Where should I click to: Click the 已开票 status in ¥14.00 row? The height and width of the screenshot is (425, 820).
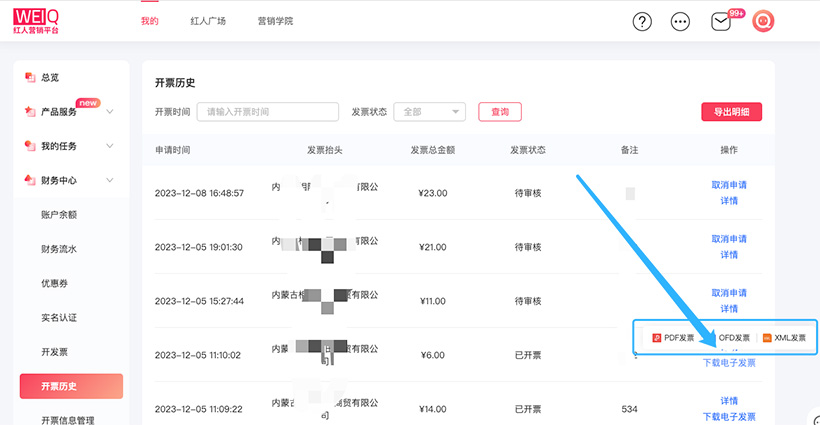pyautogui.click(x=528, y=409)
